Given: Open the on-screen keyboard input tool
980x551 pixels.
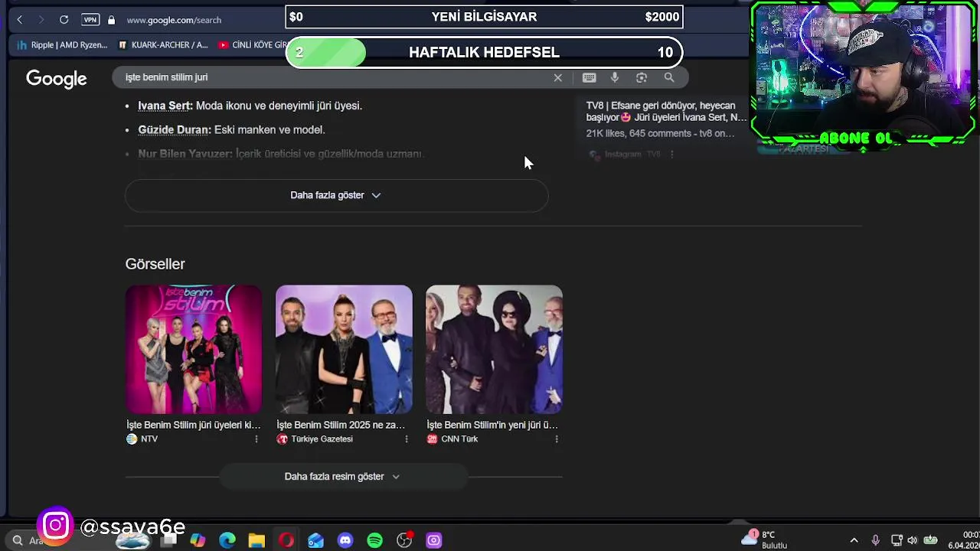Looking at the screenshot, I should click(x=589, y=77).
